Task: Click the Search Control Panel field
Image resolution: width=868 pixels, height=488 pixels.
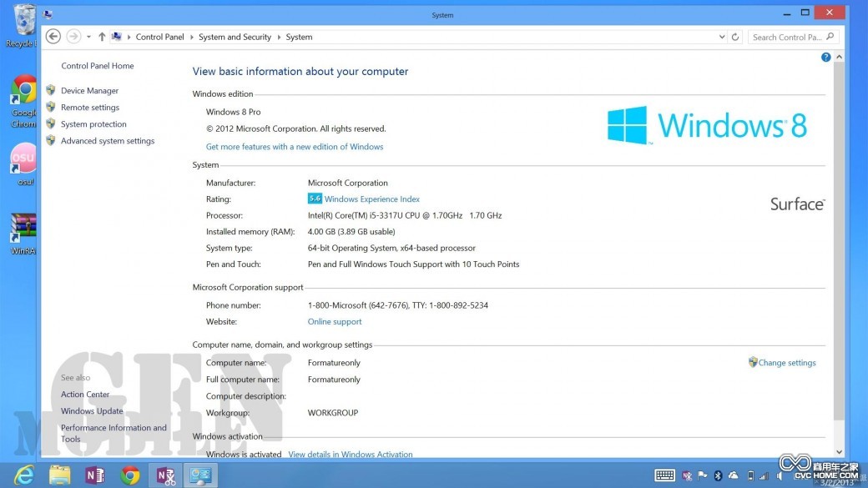Action: point(793,37)
